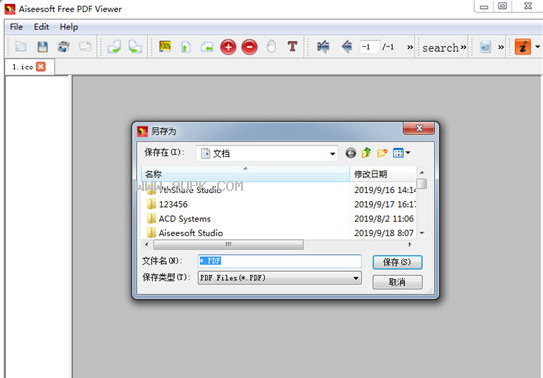Set zoom to 100% actual size icon
Viewport: 543px width, 378px height.
point(165,46)
